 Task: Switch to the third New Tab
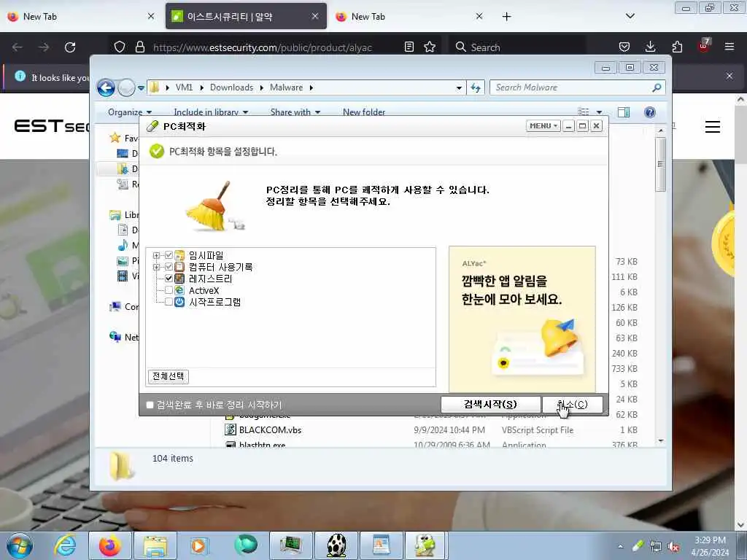click(x=410, y=16)
